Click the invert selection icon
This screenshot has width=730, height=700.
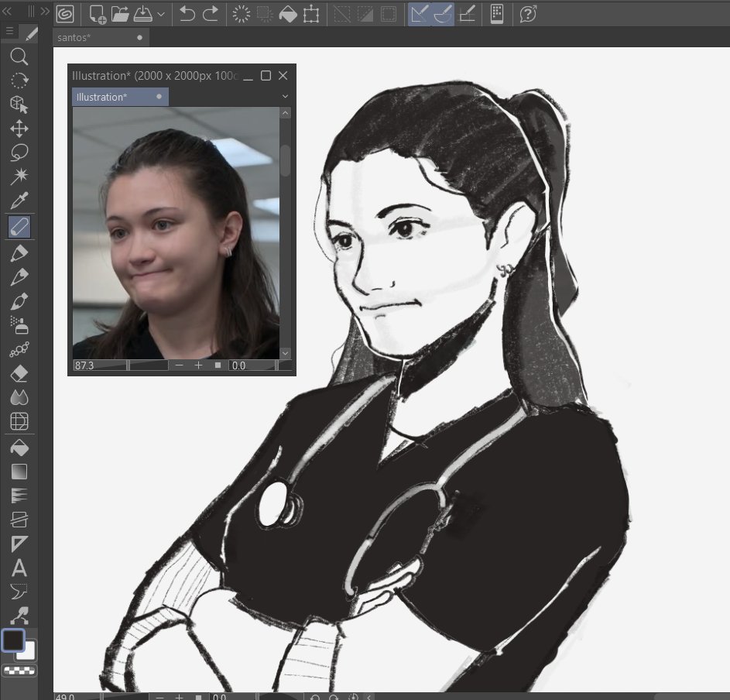click(x=365, y=14)
